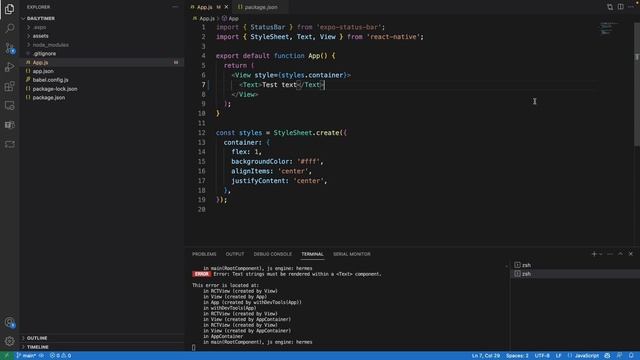The image size is (640, 360).
Task: Click 'StyleSheet.create' on line 12
Action: pos(307,133)
